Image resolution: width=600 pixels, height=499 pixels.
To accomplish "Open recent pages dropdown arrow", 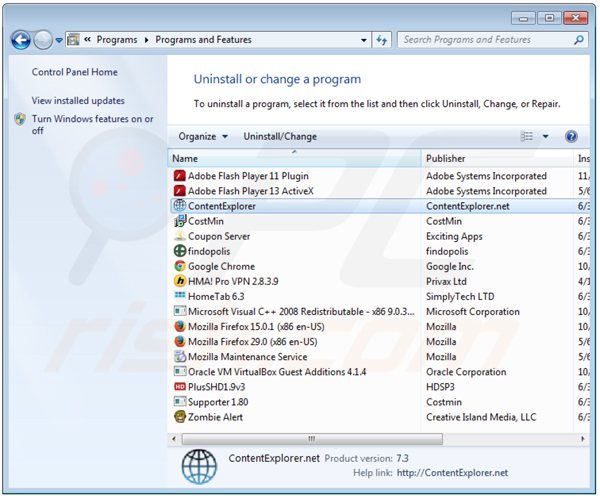I will pos(59,40).
